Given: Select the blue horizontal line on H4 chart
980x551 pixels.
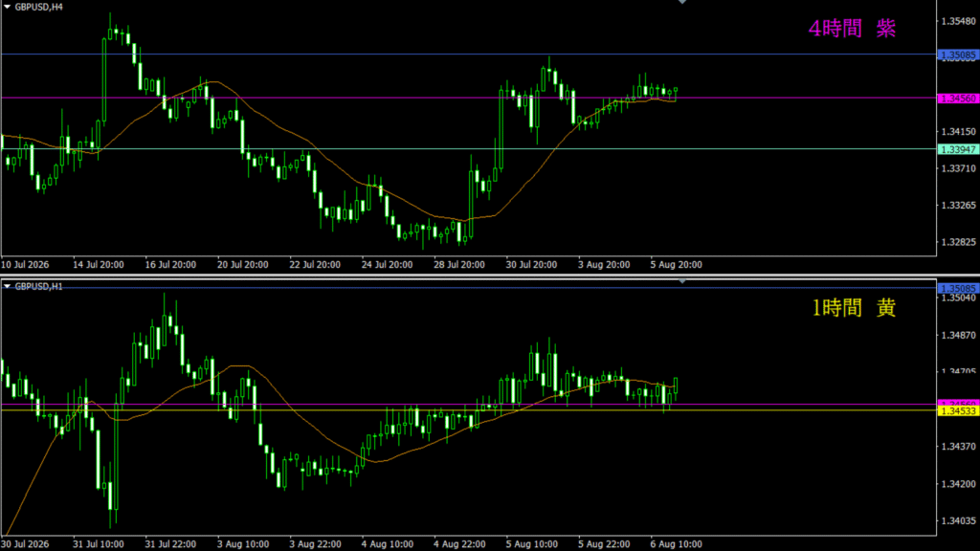Looking at the screenshot, I should tap(469, 55).
